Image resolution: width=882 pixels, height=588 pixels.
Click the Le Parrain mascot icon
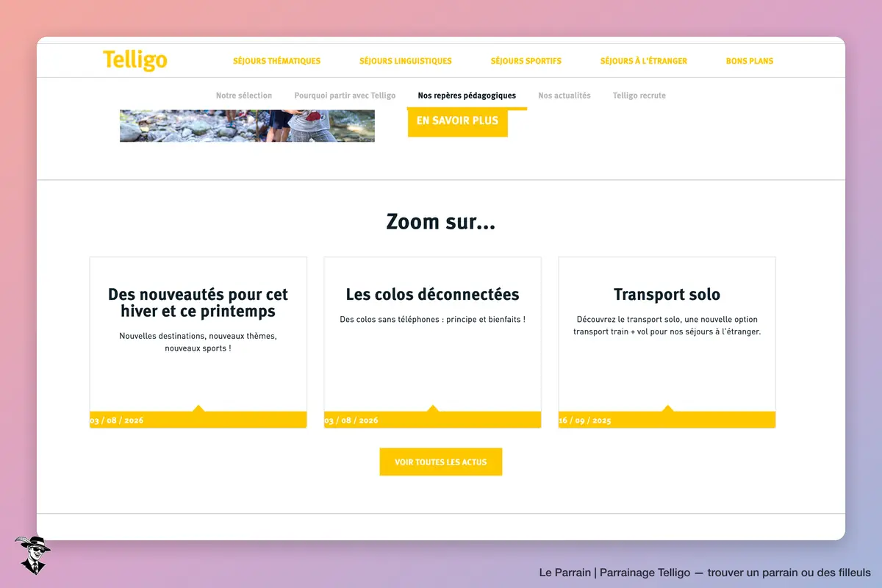(32, 555)
